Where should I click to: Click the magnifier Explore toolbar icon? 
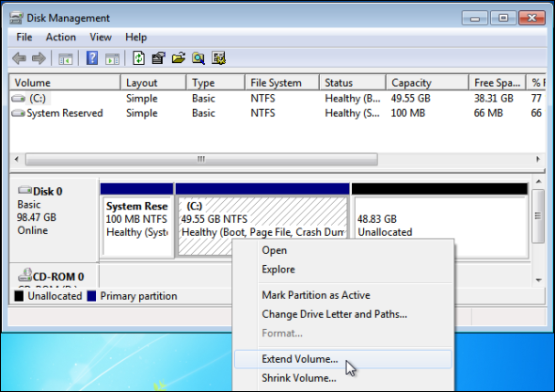pyautogui.click(x=198, y=58)
